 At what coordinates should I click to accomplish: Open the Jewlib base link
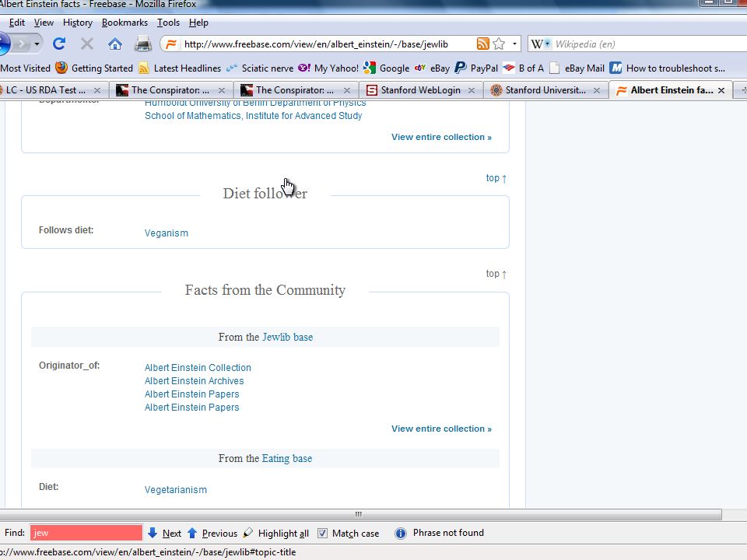[x=287, y=337]
